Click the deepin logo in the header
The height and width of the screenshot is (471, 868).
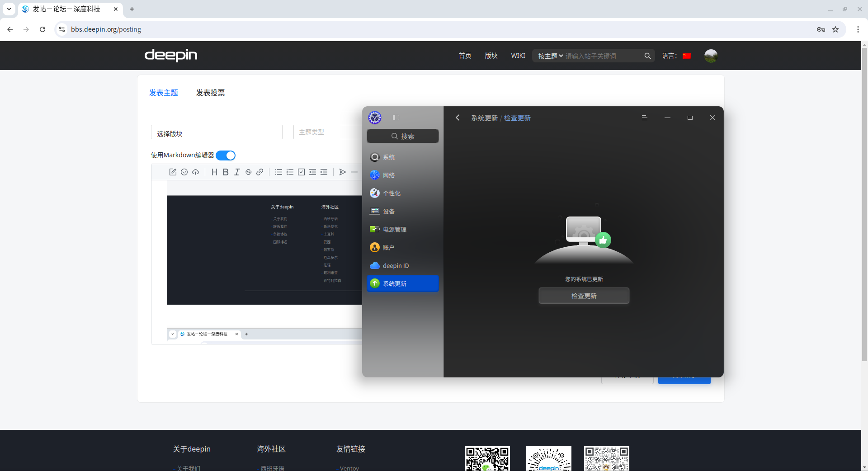point(171,55)
